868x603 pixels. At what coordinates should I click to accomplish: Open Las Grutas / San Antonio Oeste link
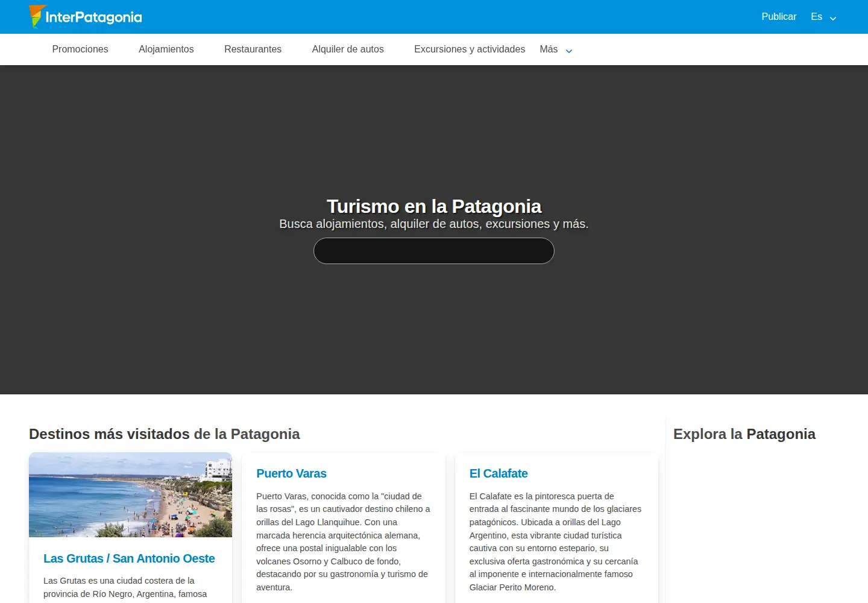[129, 558]
